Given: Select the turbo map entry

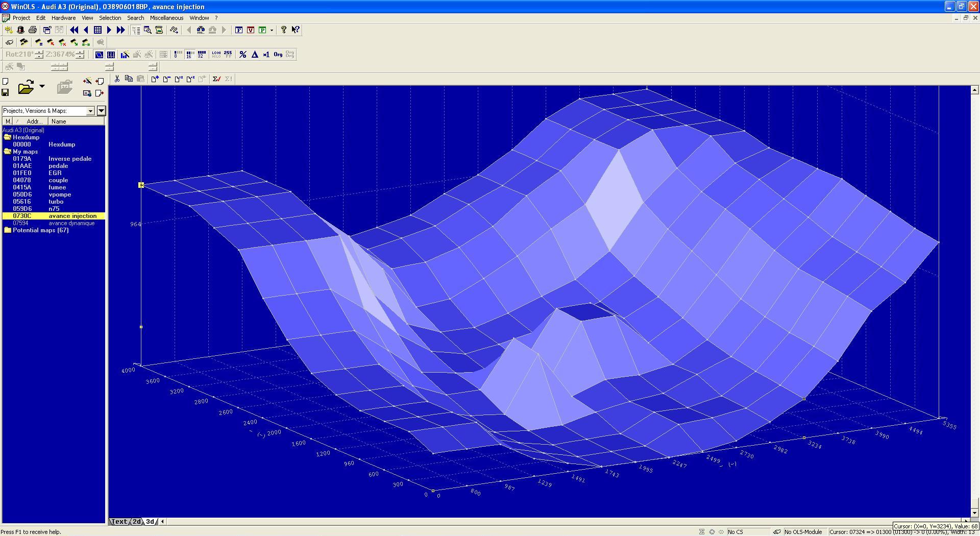Looking at the screenshot, I should (x=56, y=202).
